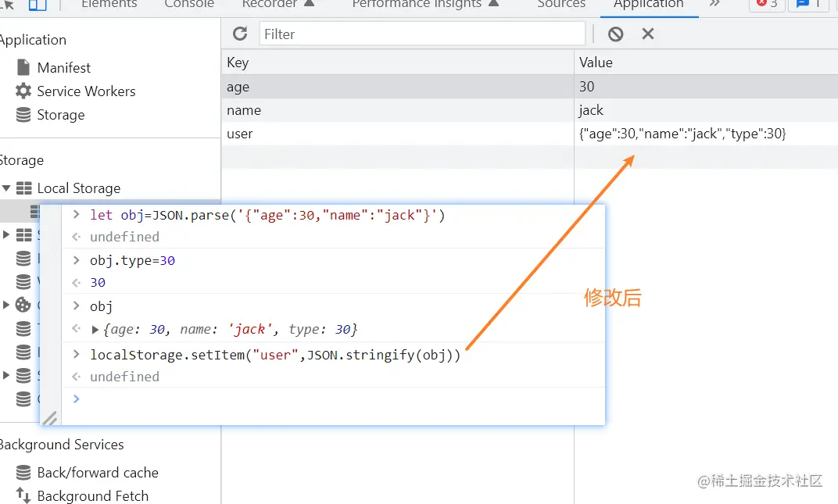Expand the Cookies tree node arrow
This screenshot has height=504, width=838.
[6, 305]
